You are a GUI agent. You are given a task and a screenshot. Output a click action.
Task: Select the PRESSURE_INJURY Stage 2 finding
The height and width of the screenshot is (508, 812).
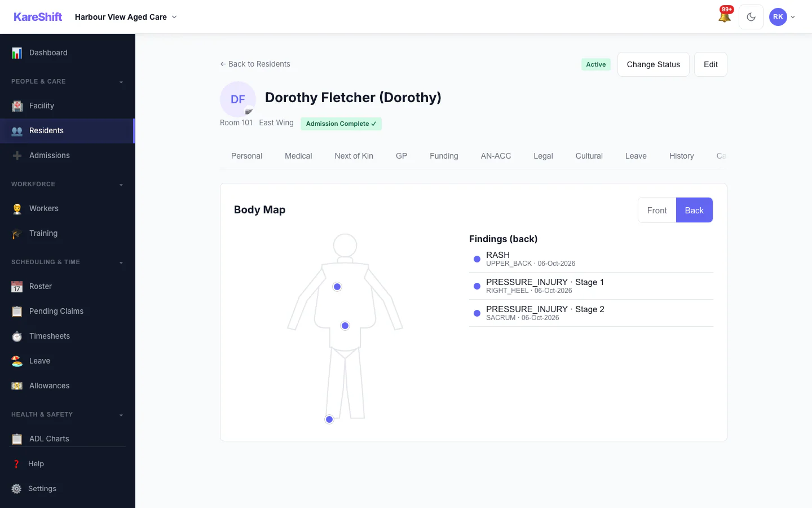591,313
